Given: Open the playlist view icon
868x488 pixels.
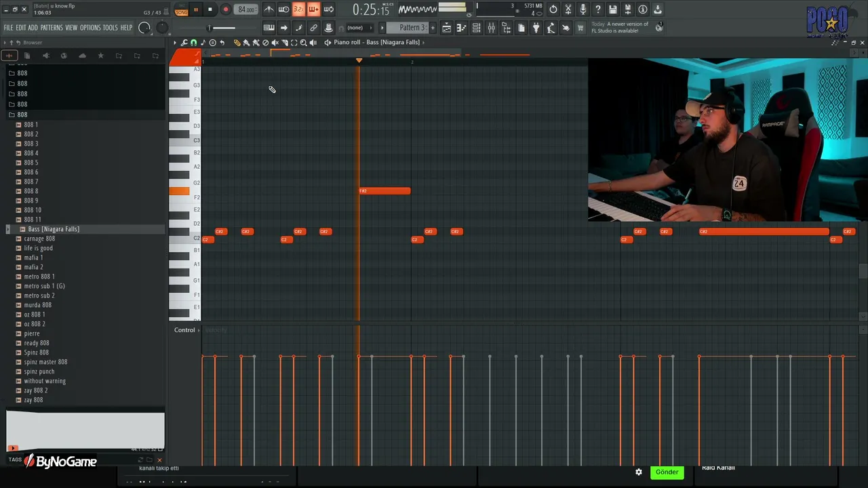Looking at the screenshot, I should (x=447, y=28).
